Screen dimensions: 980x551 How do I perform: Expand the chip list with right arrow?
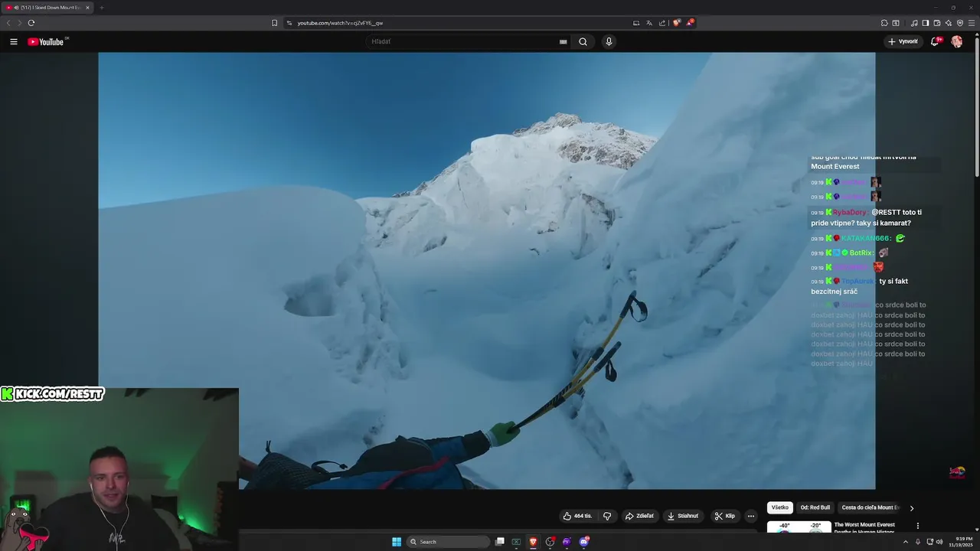[x=912, y=508]
